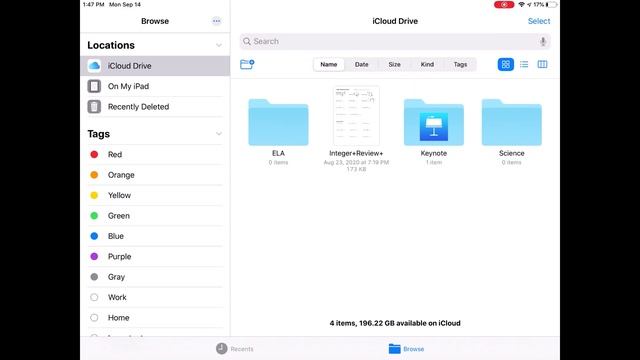Sort files by Kind

tap(427, 64)
